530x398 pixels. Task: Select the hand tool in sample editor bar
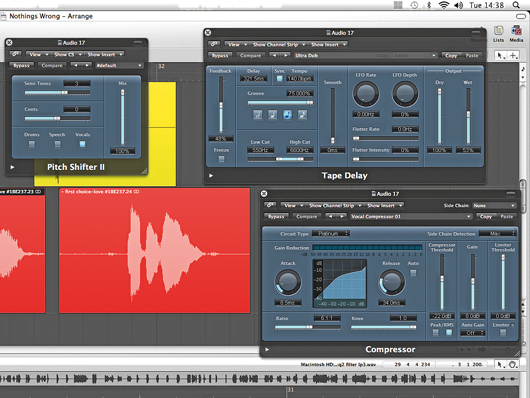(x=513, y=365)
